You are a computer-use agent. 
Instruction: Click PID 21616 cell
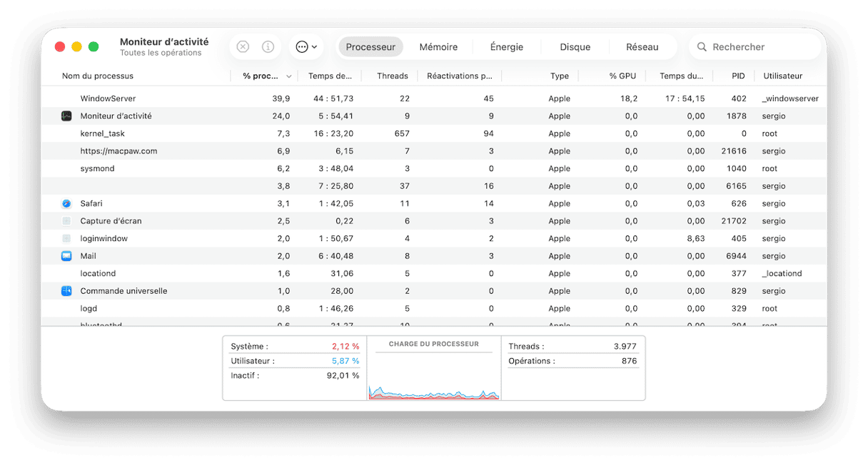point(734,151)
